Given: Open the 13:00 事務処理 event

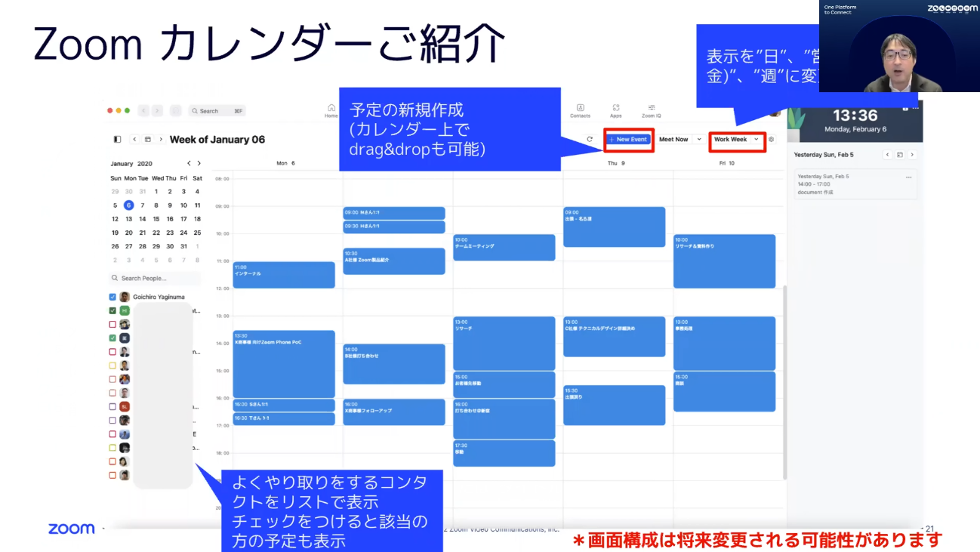Looking at the screenshot, I should click(x=725, y=344).
